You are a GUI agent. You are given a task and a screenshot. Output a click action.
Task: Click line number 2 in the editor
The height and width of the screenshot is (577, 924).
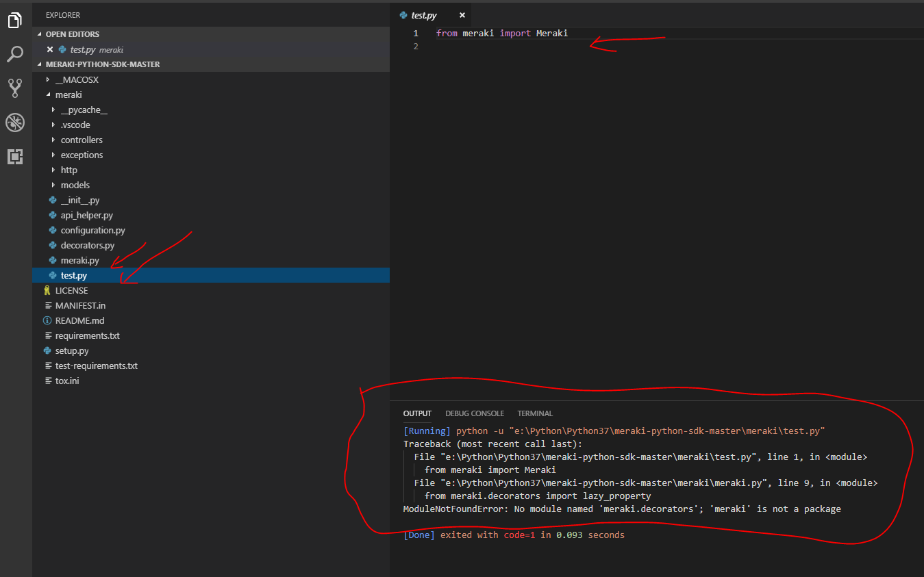415,47
